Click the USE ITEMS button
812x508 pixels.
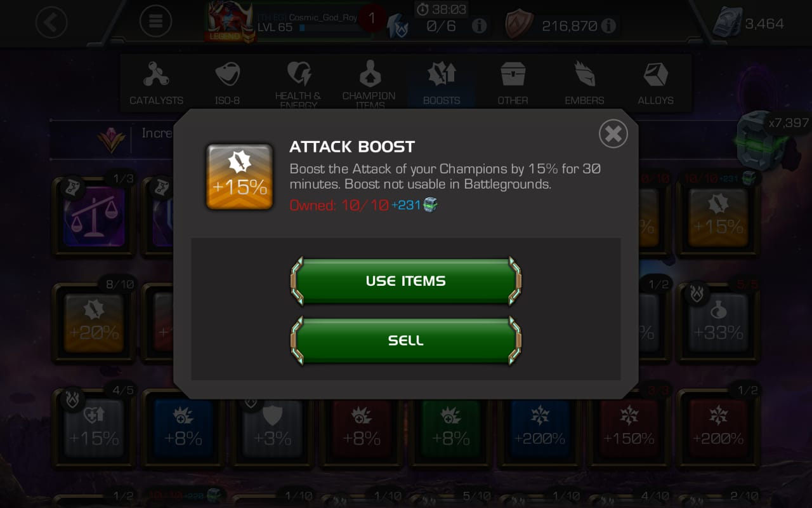pos(406,281)
